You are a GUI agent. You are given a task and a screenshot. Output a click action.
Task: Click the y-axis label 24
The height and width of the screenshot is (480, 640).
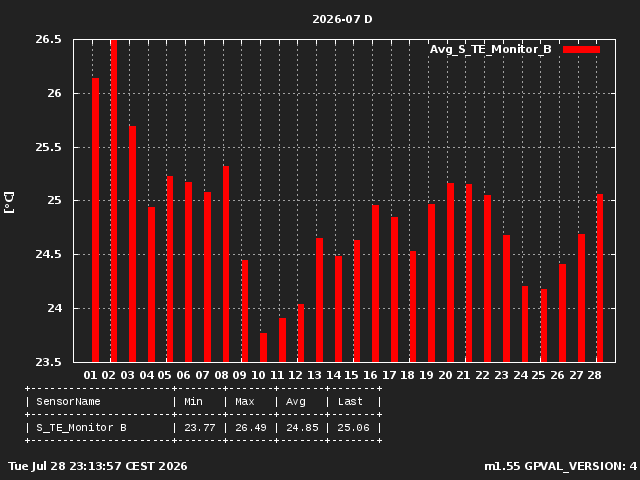coord(55,308)
